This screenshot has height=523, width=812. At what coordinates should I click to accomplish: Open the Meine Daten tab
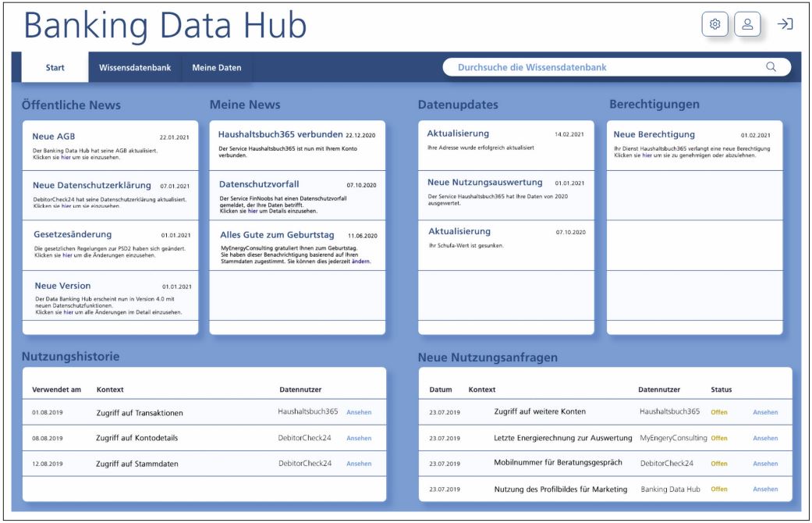point(217,68)
